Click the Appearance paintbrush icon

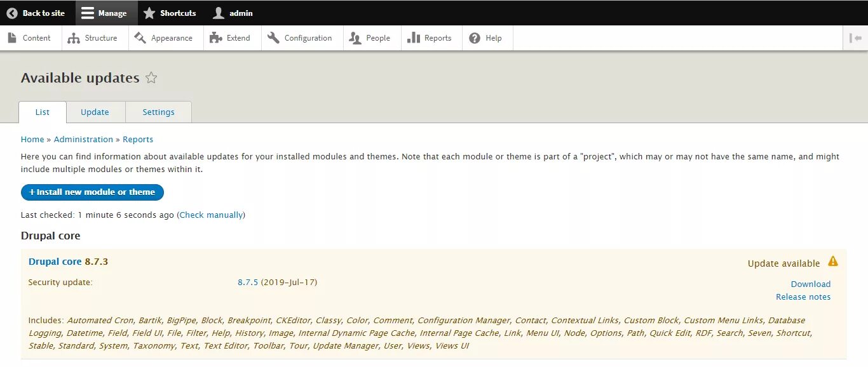coord(140,38)
